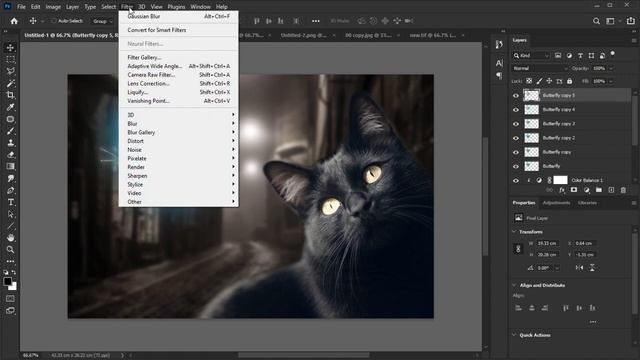Viewport: 640px width, 360px height.
Task: Create a new group folder icon
Action: 598,190
